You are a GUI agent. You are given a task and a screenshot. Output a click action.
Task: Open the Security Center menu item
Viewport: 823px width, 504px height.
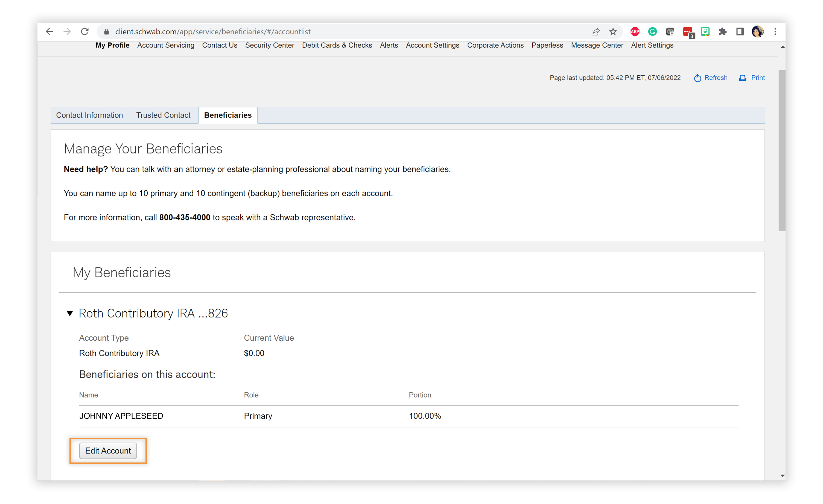tap(269, 45)
